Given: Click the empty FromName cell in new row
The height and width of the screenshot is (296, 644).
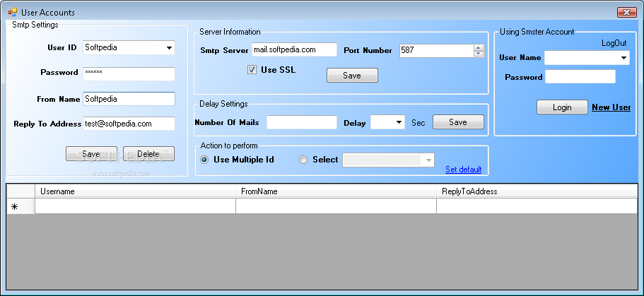Looking at the screenshot, I should point(336,206).
